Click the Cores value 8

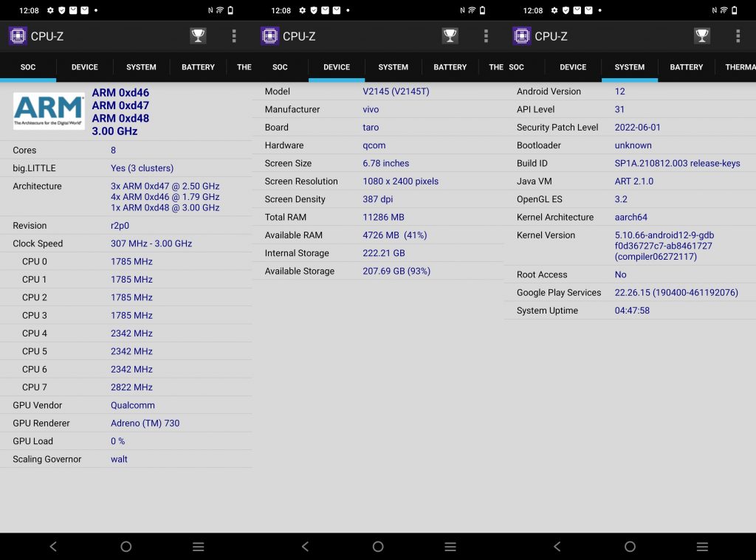[x=113, y=150]
